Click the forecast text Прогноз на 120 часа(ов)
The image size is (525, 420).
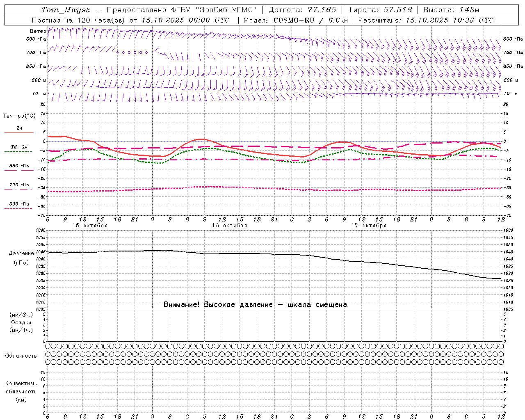(79, 20)
